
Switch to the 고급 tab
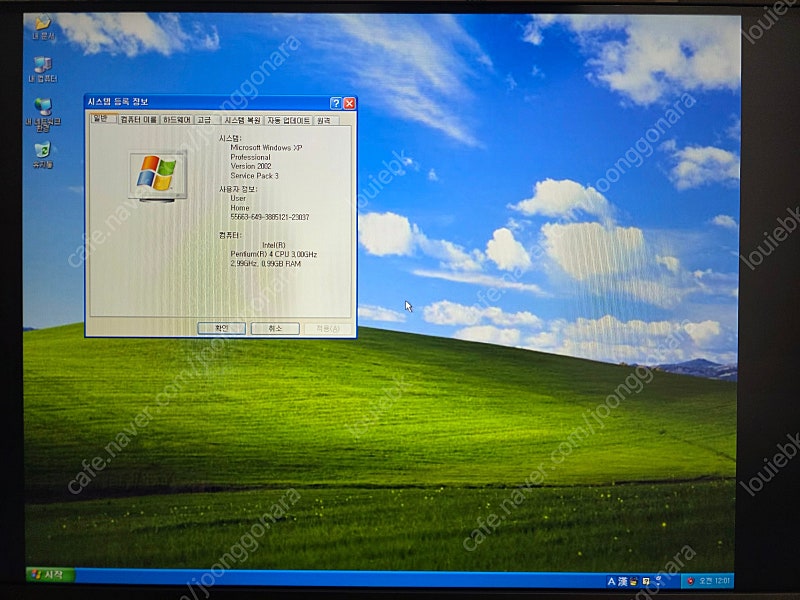coord(207,120)
